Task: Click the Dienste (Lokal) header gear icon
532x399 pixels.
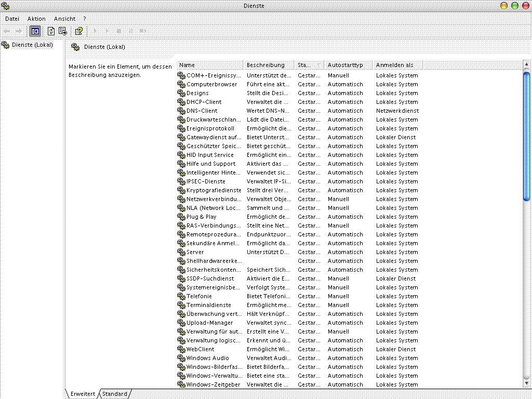Action: [75, 47]
